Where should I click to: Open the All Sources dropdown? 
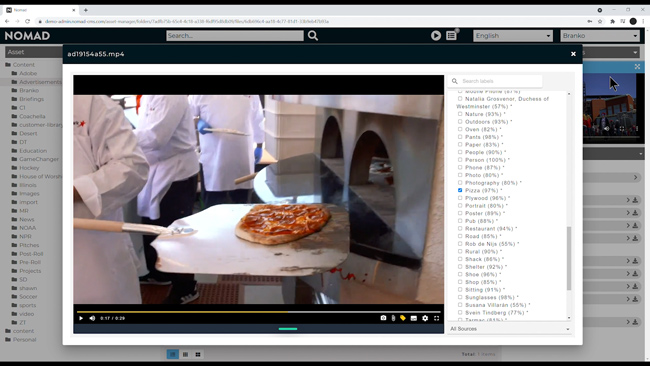pos(509,329)
